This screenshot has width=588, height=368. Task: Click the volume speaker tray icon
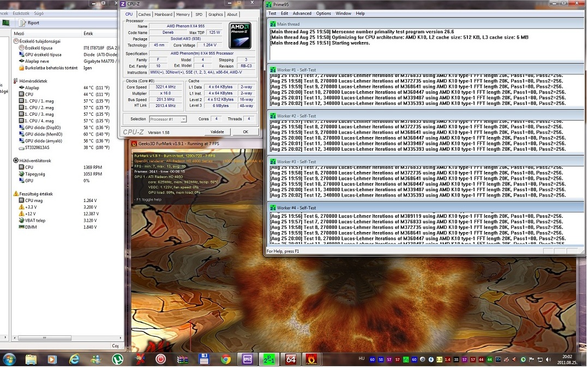click(548, 359)
